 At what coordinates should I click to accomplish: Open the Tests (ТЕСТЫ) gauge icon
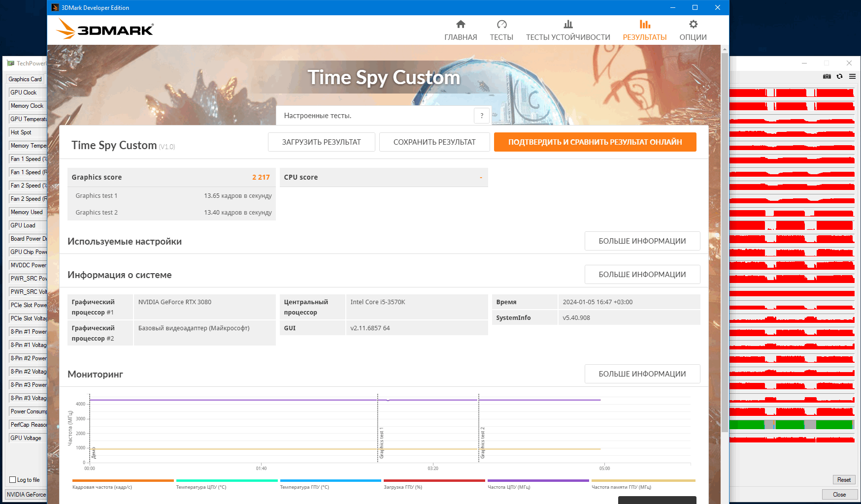click(501, 24)
